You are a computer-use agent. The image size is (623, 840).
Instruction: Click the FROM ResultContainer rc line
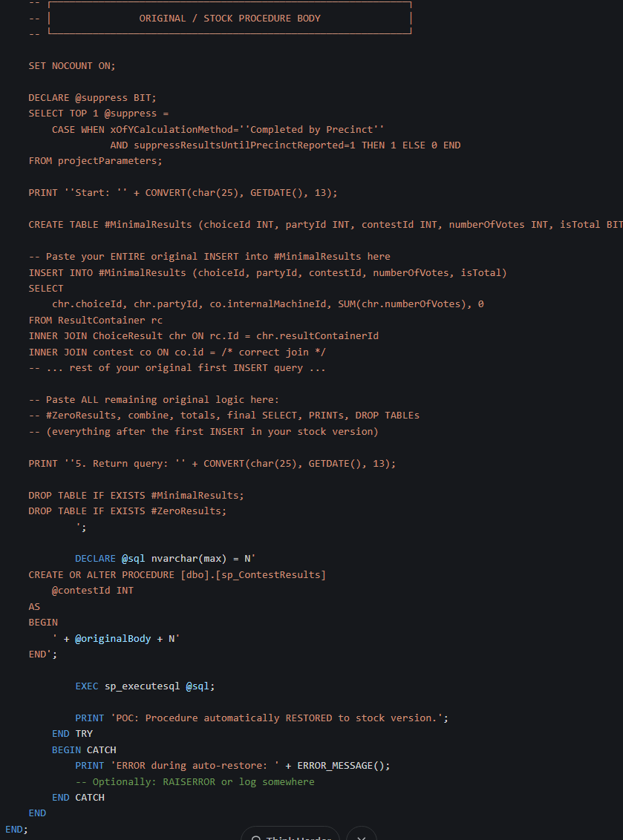tap(95, 321)
